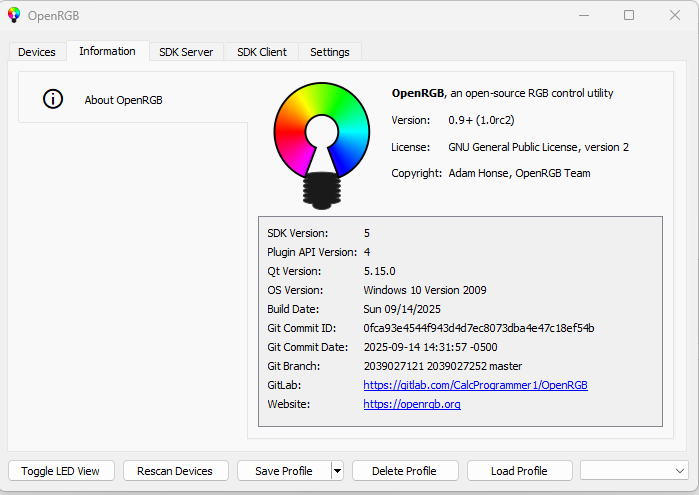Select the About OpenRGB list entry
This screenshot has width=699, height=495.
click(133, 97)
